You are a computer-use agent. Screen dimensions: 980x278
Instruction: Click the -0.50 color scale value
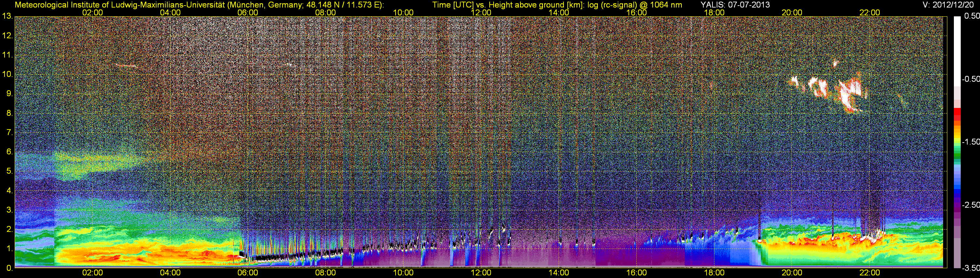(970, 79)
